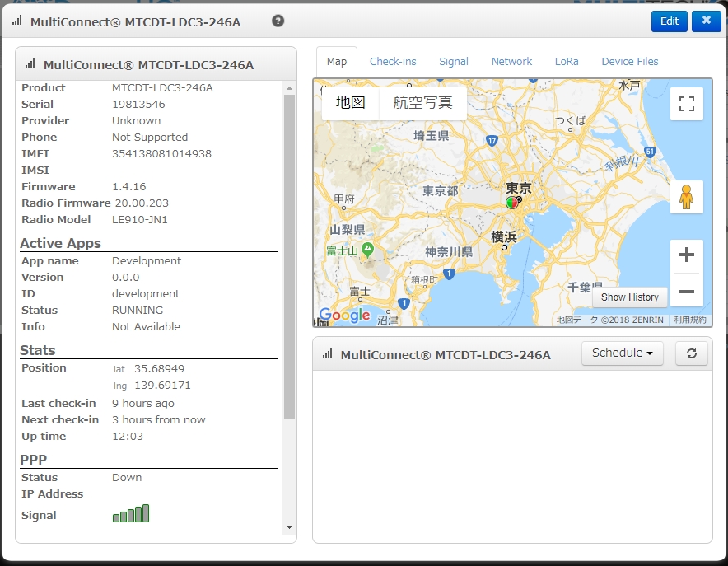Click the scrollbar up arrow
The width and height of the screenshot is (728, 566).
point(289,88)
